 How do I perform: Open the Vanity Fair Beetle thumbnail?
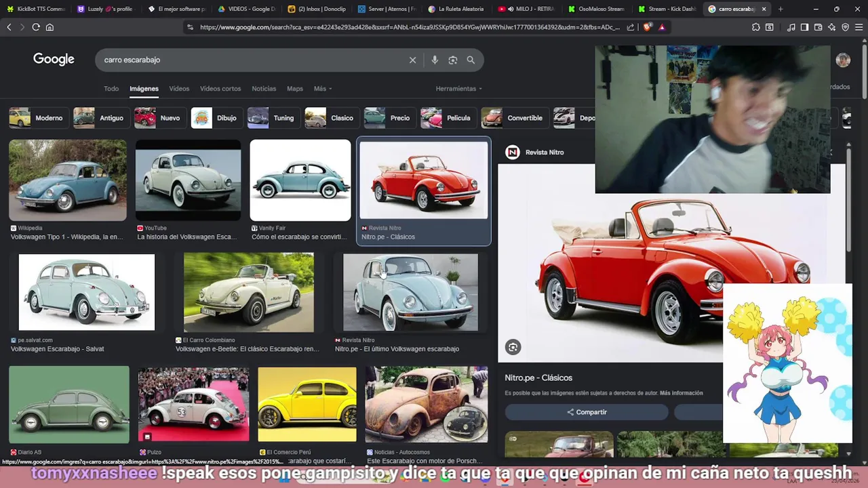300,180
